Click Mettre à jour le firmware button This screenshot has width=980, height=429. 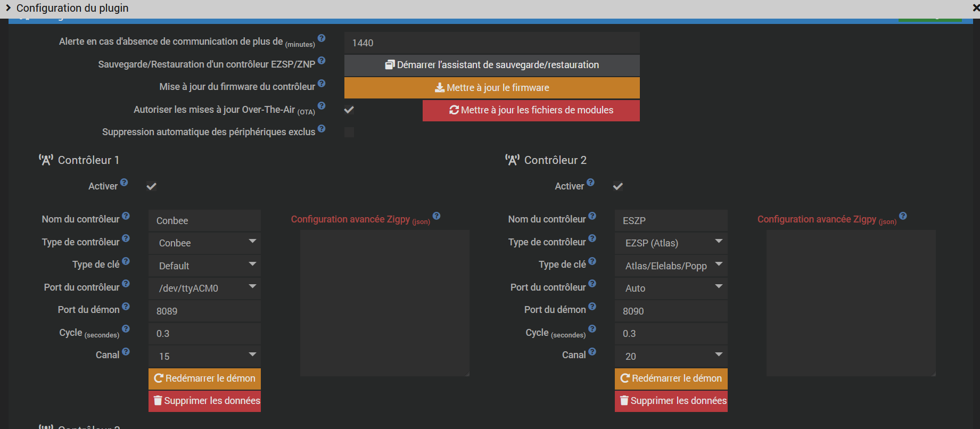pos(492,88)
